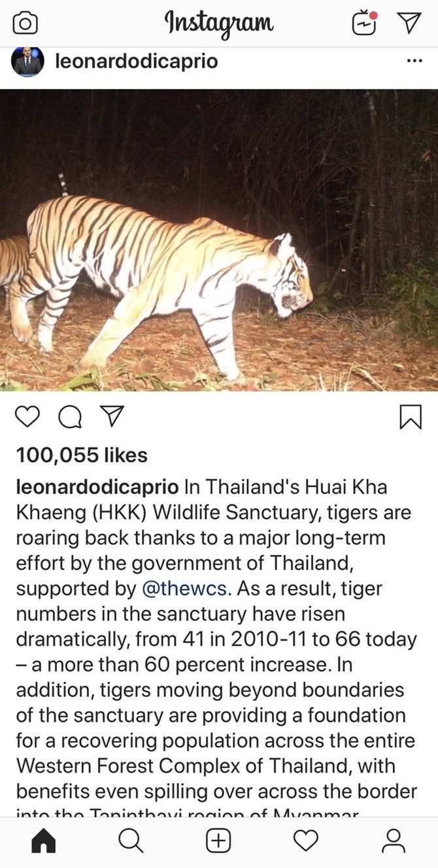View the 100,055 likes list
This screenshot has width=438, height=868.
point(82,455)
